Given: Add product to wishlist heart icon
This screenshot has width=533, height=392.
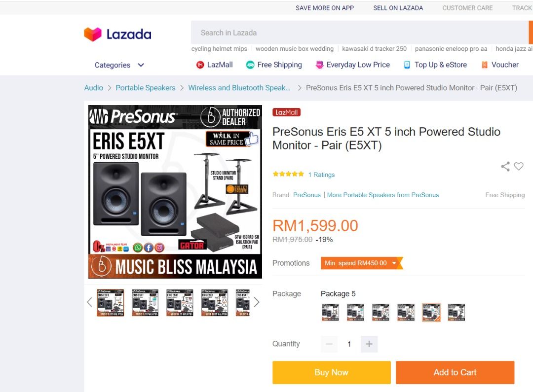Looking at the screenshot, I should click(518, 167).
